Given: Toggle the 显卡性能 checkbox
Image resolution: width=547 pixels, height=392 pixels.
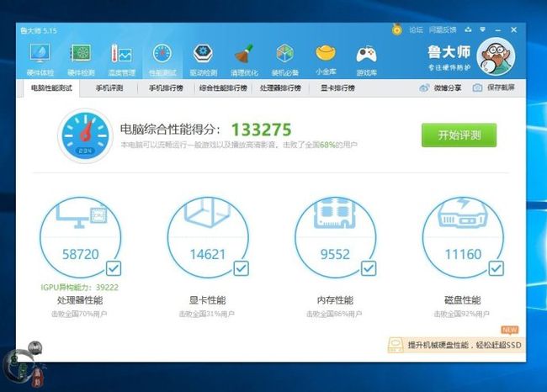Looking at the screenshot, I should pyautogui.click(x=241, y=268).
